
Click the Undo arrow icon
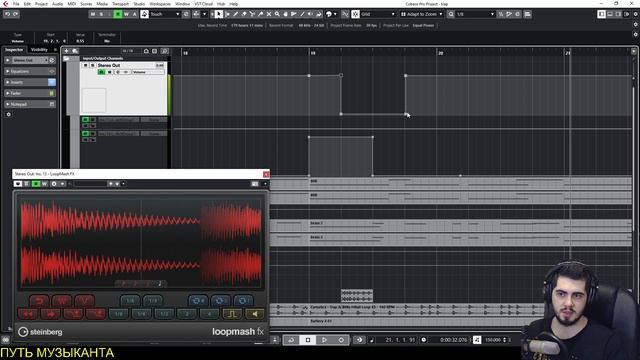7,14
